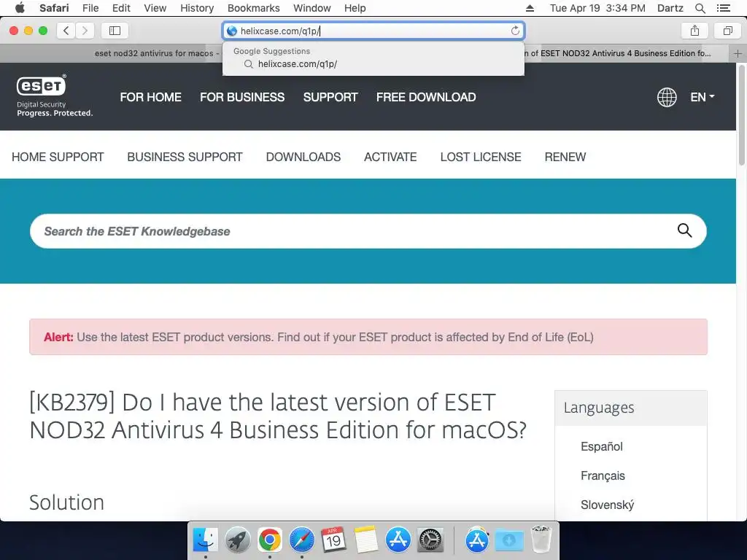Go to HOME SUPPORT
This screenshot has height=560, width=747.
click(58, 157)
